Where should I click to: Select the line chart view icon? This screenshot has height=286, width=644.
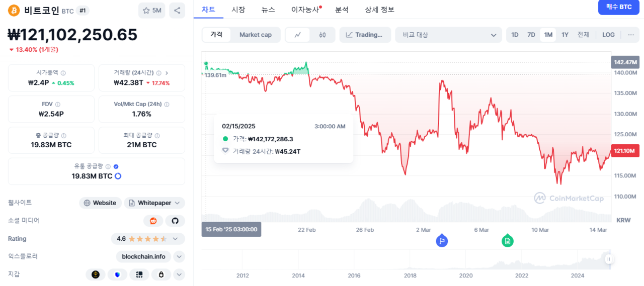click(x=298, y=35)
